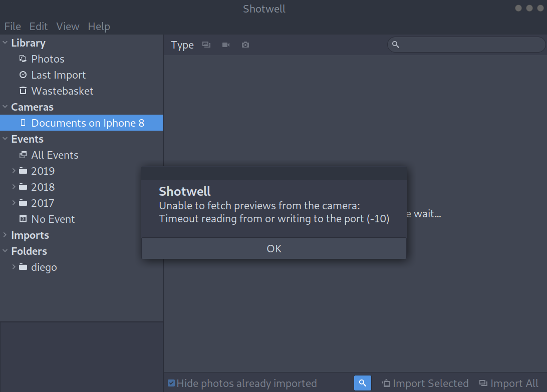Click into the search field

[466, 45]
